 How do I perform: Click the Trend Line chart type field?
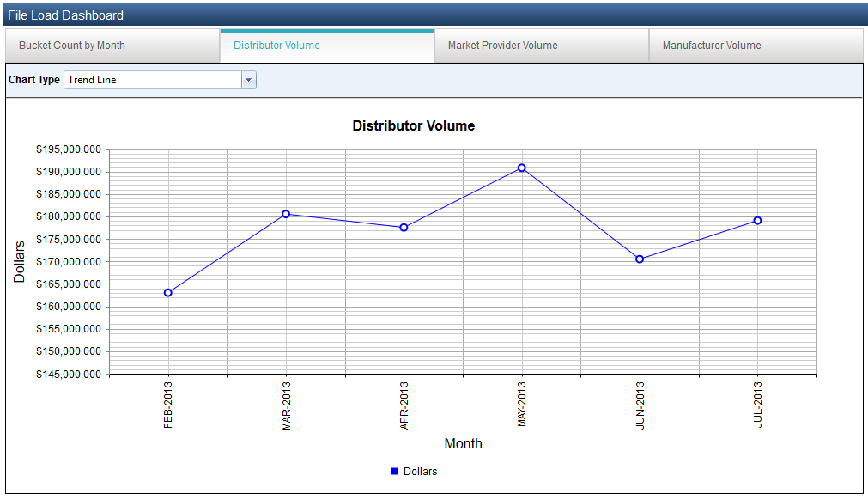click(153, 80)
